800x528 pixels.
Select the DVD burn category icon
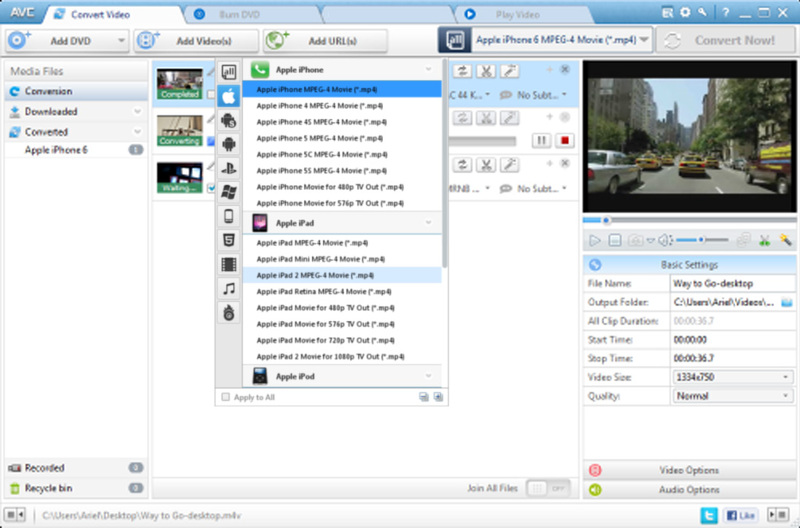pos(229,313)
